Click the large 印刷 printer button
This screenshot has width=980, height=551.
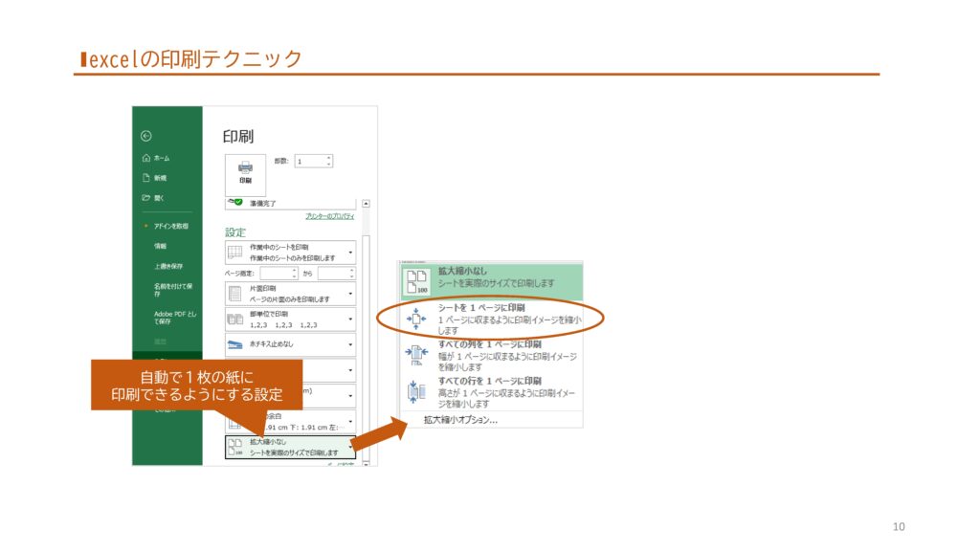[245, 172]
